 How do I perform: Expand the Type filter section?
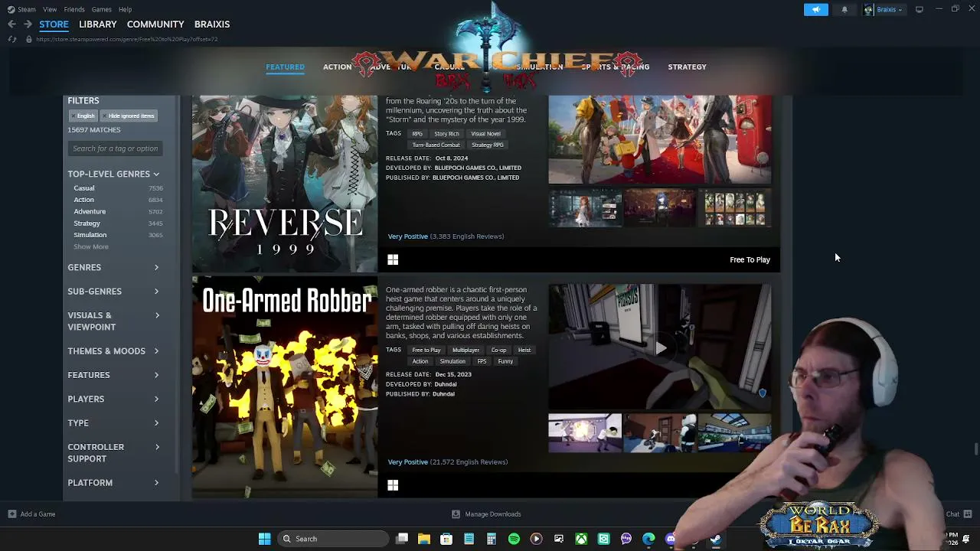(x=113, y=423)
